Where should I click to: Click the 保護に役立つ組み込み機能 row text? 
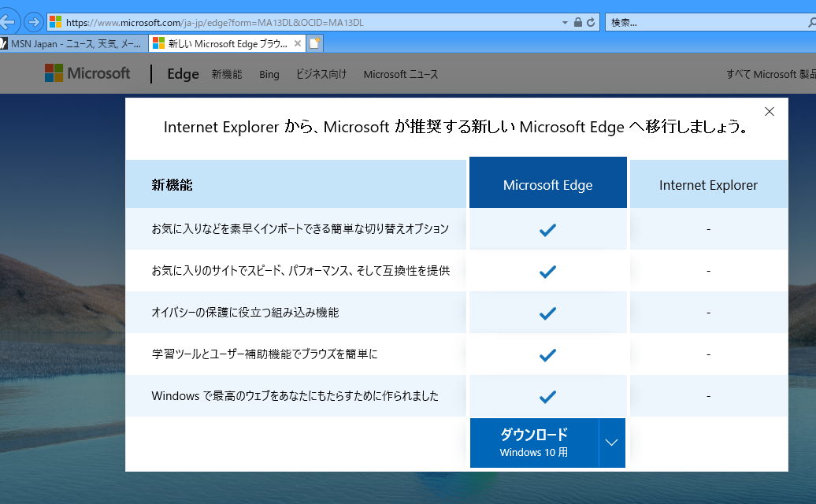point(245,312)
